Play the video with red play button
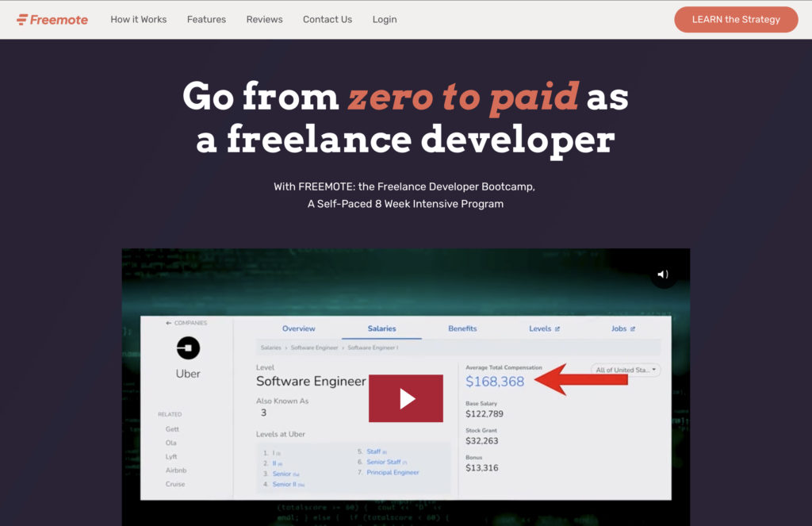This screenshot has height=526, width=812. click(x=405, y=398)
